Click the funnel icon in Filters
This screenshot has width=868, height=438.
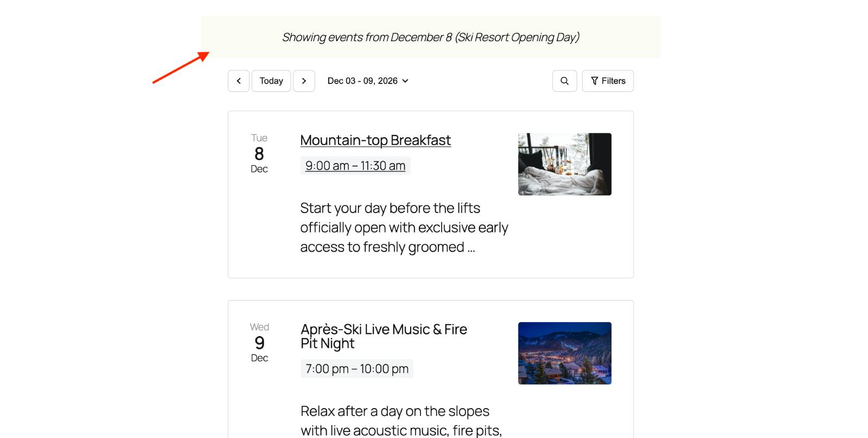[x=595, y=81]
